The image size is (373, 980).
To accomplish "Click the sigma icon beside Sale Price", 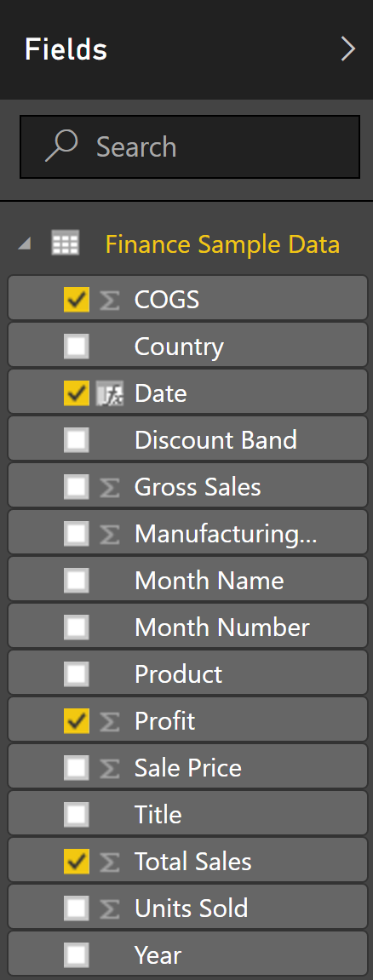I will point(109,768).
